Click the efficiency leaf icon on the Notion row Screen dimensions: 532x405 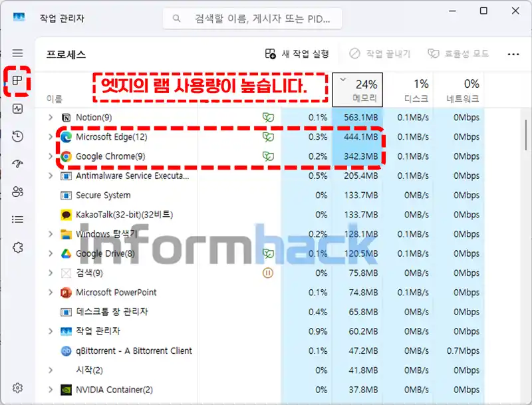(x=268, y=118)
